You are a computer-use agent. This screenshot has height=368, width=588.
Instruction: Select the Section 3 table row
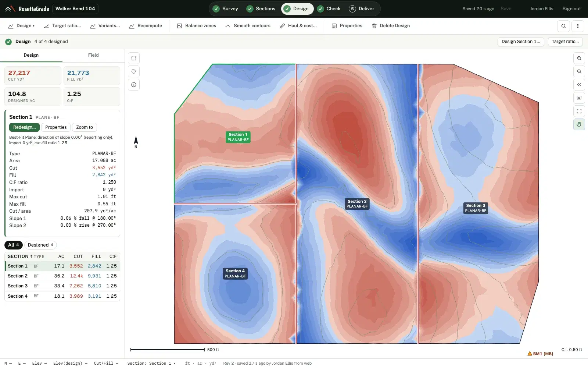coord(62,286)
